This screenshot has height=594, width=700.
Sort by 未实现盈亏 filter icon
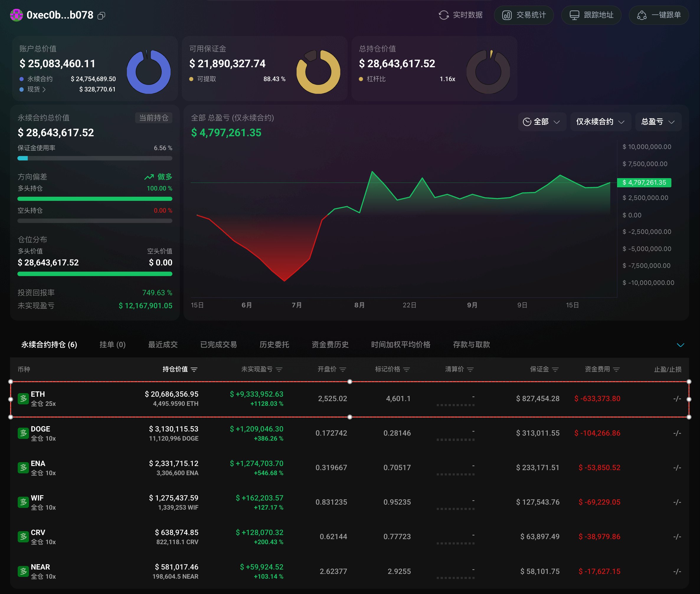pos(279,369)
